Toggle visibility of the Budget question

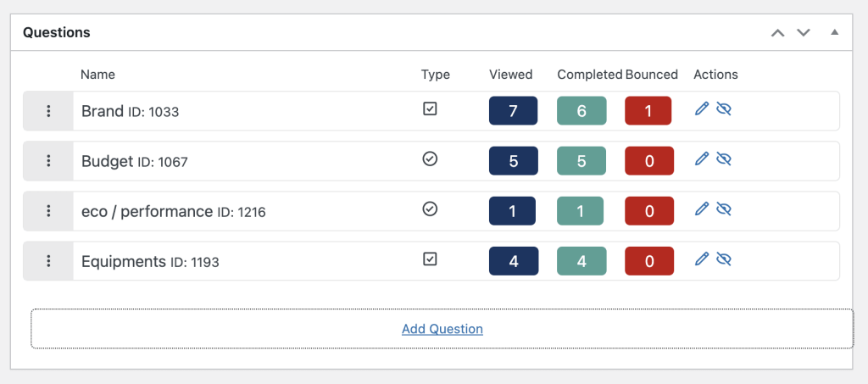pos(723,159)
